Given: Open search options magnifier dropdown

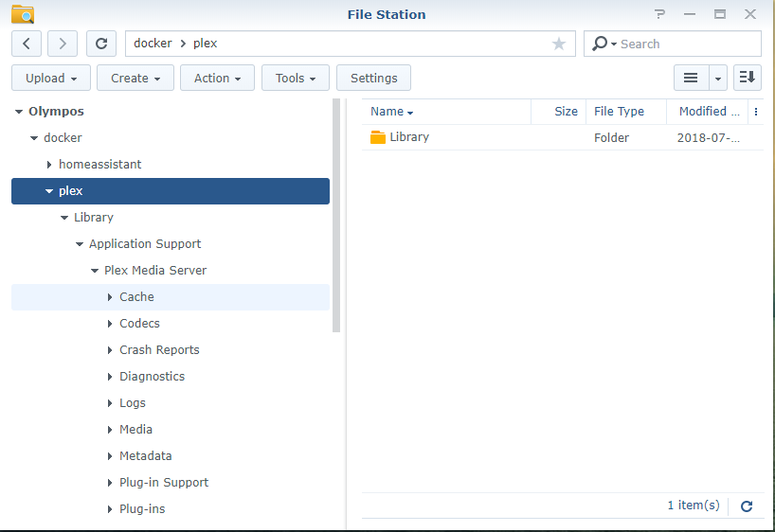Looking at the screenshot, I should click(604, 44).
